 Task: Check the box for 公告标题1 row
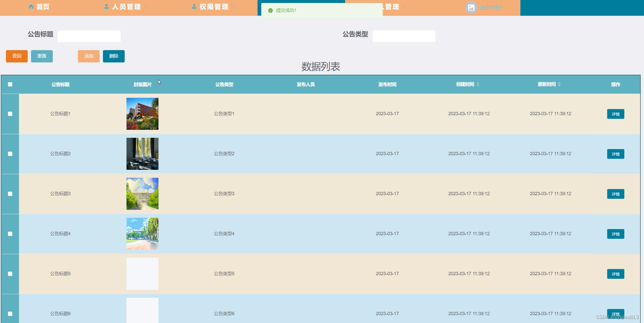pyautogui.click(x=10, y=114)
